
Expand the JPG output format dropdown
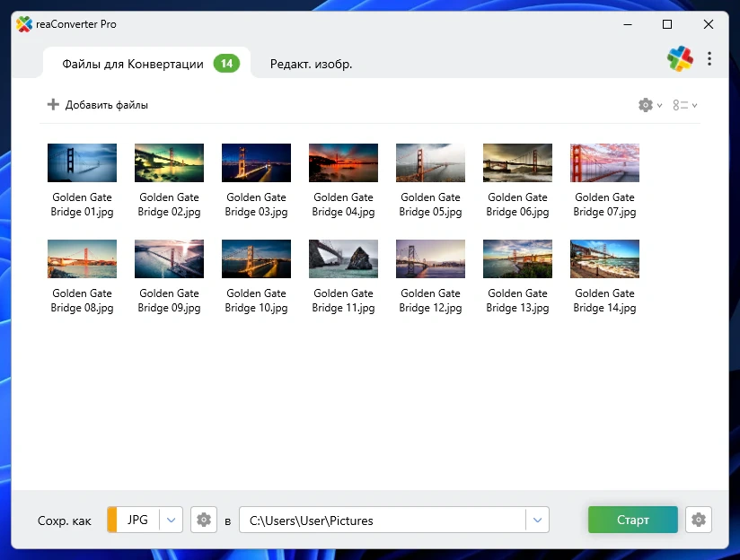point(172,520)
